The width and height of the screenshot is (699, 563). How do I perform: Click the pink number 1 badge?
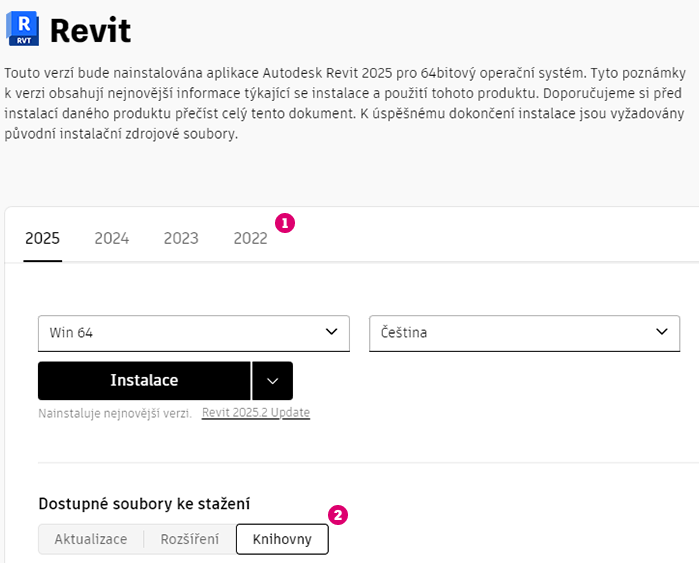pos(284,223)
